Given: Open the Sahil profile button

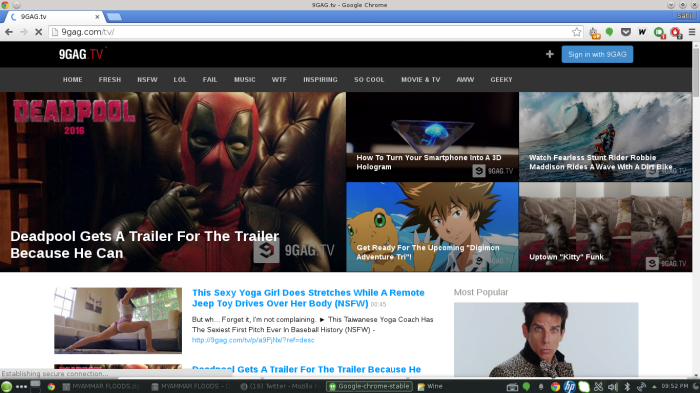Looking at the screenshot, I should (685, 16).
